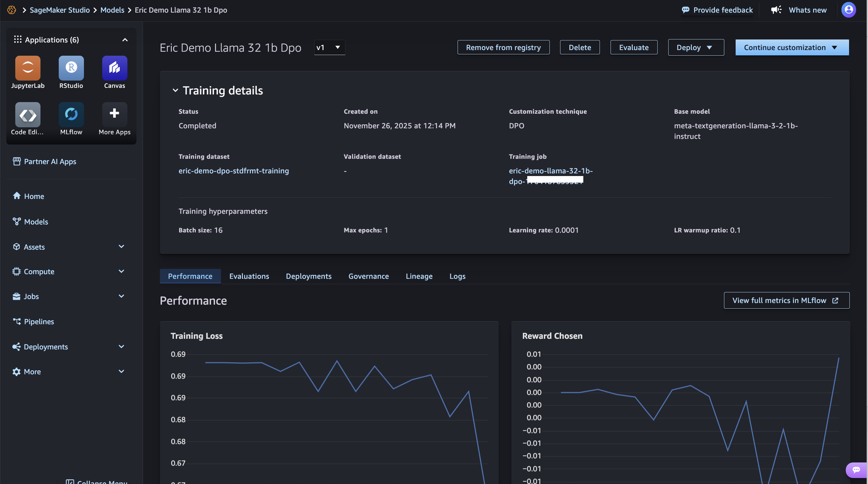This screenshot has width=868, height=484.
Task: Click the Delete button
Action: tap(580, 47)
